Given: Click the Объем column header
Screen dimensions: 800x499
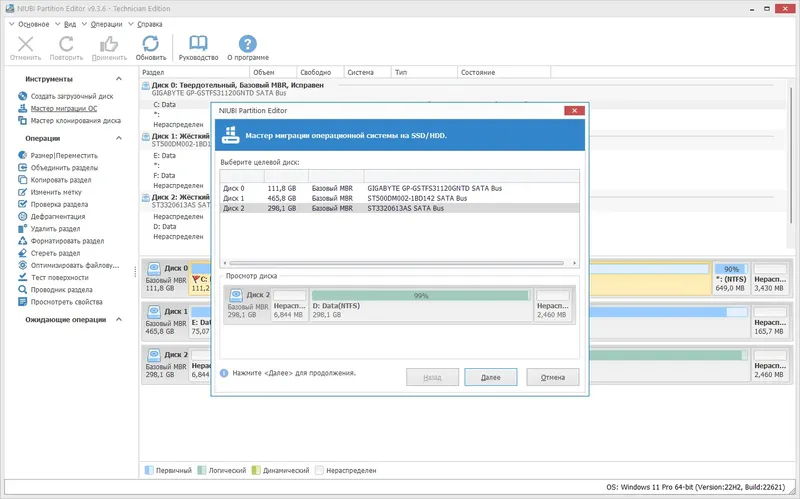Looking at the screenshot, I should click(272, 72).
